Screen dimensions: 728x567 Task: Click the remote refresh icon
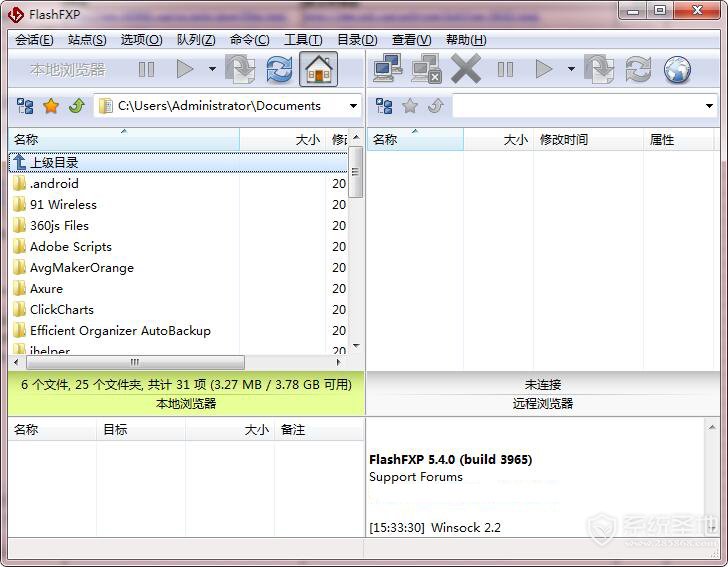[638, 69]
